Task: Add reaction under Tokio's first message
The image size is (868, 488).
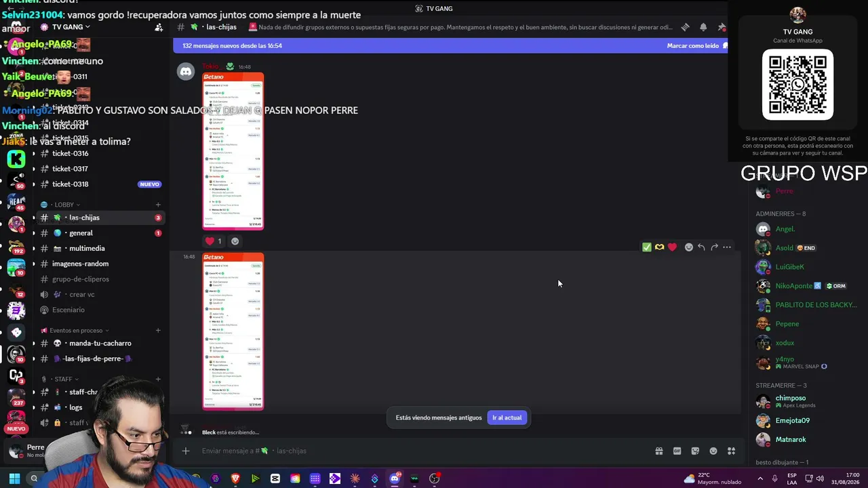Action: point(235,241)
